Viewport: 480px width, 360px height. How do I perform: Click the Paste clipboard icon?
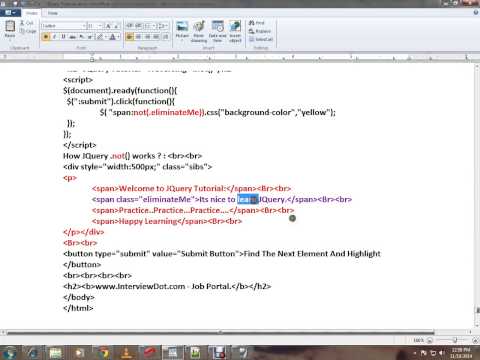click(10, 26)
